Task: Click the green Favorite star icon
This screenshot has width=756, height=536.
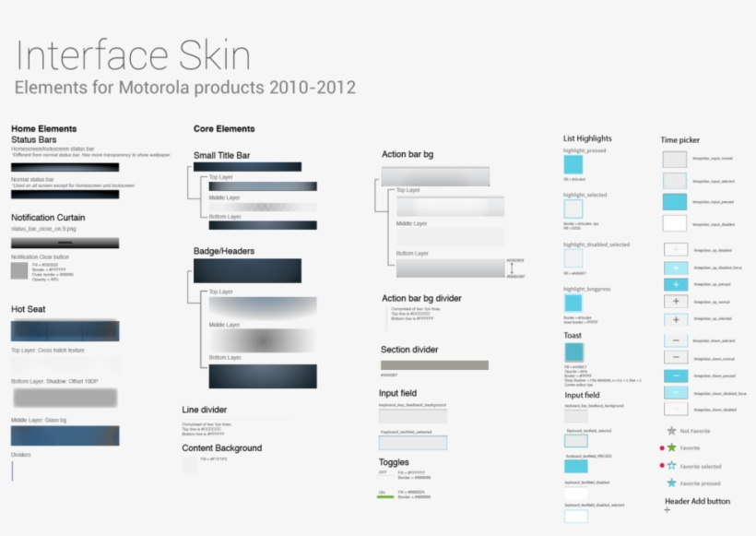Action: 671,447
